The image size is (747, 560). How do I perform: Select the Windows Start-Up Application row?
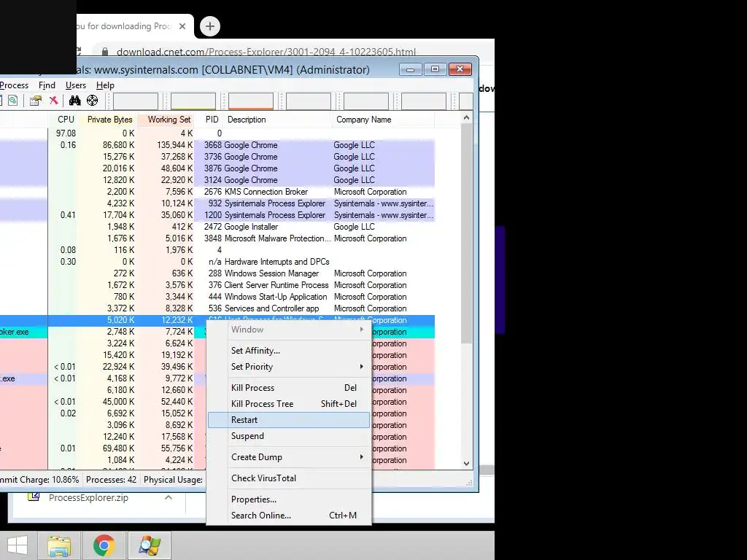217,297
